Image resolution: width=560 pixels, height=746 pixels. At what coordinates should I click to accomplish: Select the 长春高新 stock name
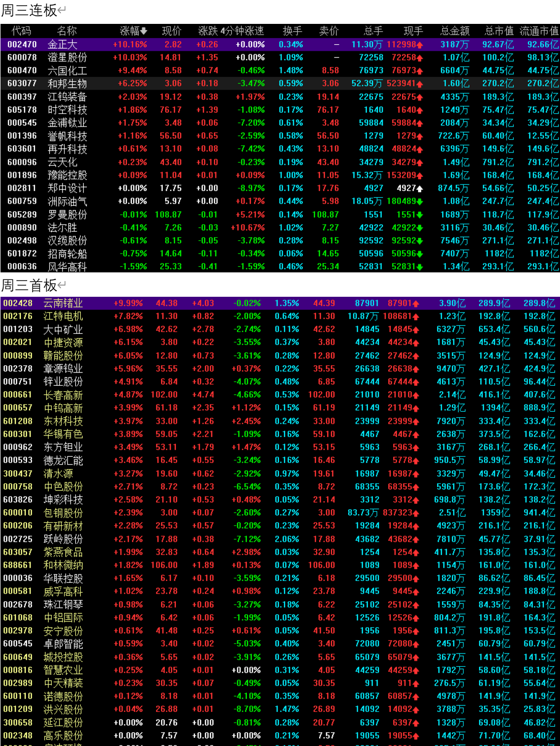(x=63, y=395)
